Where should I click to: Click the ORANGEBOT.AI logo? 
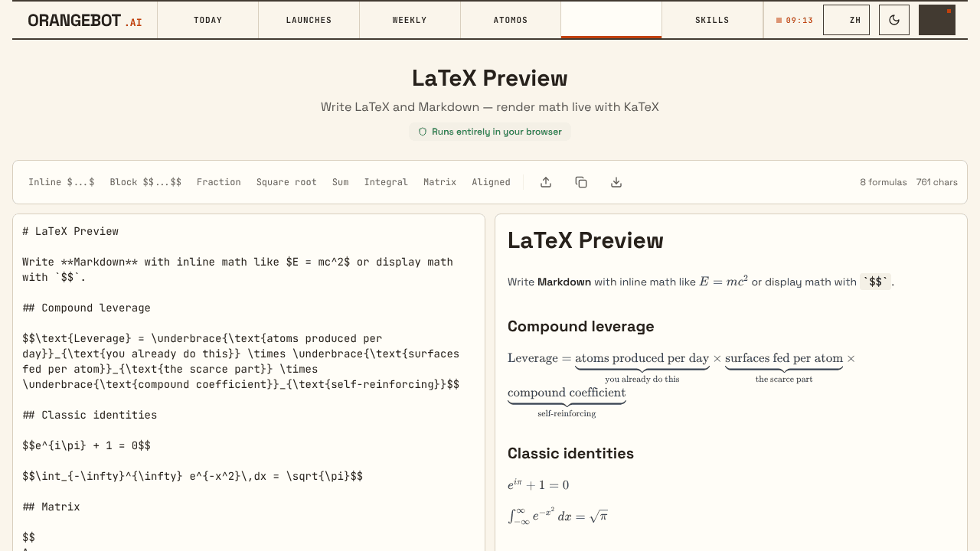pyautogui.click(x=85, y=21)
